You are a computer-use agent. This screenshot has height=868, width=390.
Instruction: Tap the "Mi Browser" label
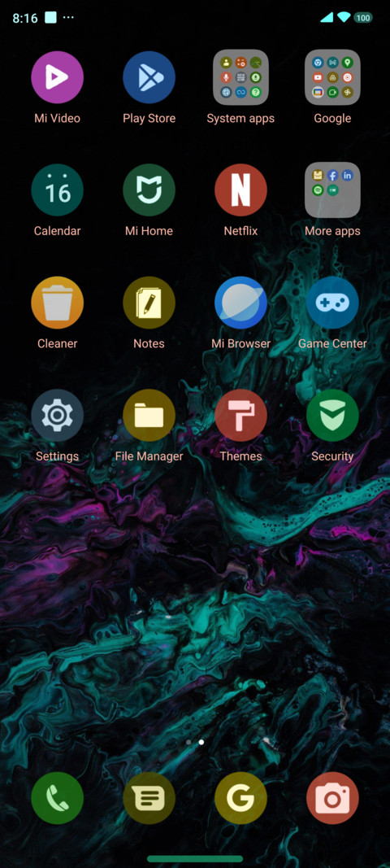(x=240, y=343)
